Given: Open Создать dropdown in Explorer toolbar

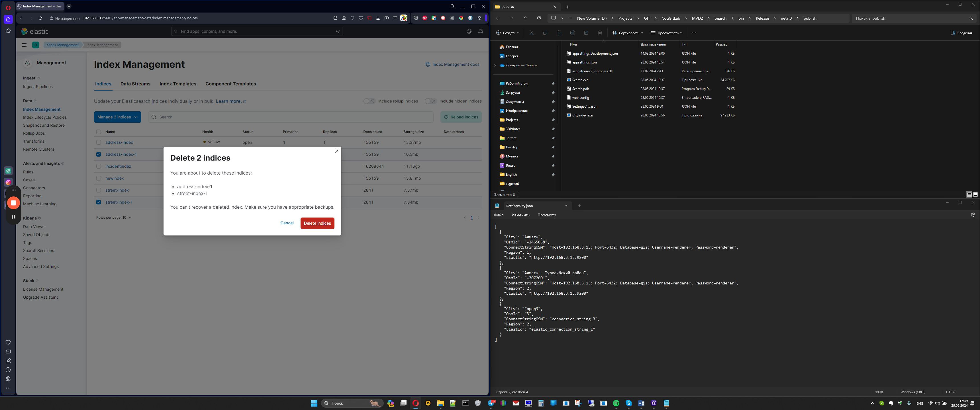Looking at the screenshot, I should pyautogui.click(x=508, y=33).
